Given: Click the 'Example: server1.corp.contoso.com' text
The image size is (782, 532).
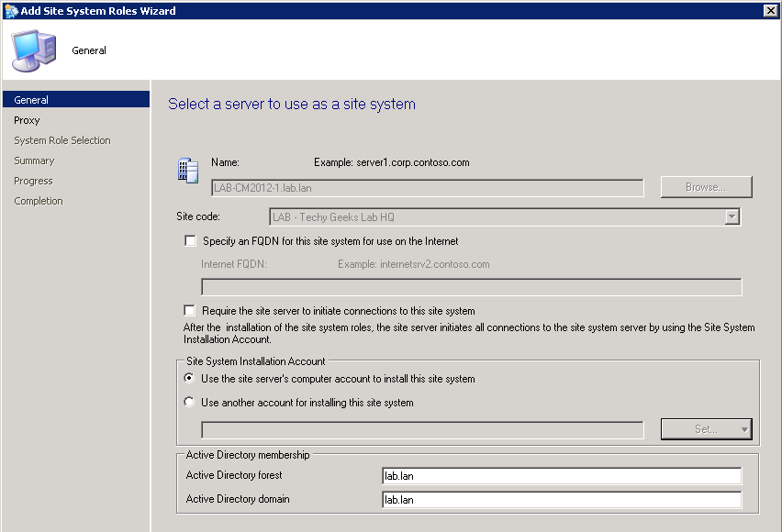Looking at the screenshot, I should (x=392, y=162).
